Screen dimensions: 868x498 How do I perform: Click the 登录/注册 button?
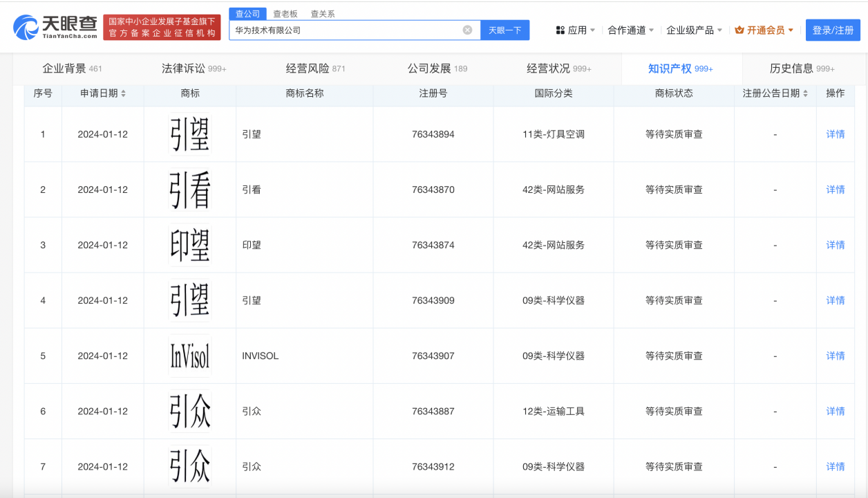(x=833, y=30)
